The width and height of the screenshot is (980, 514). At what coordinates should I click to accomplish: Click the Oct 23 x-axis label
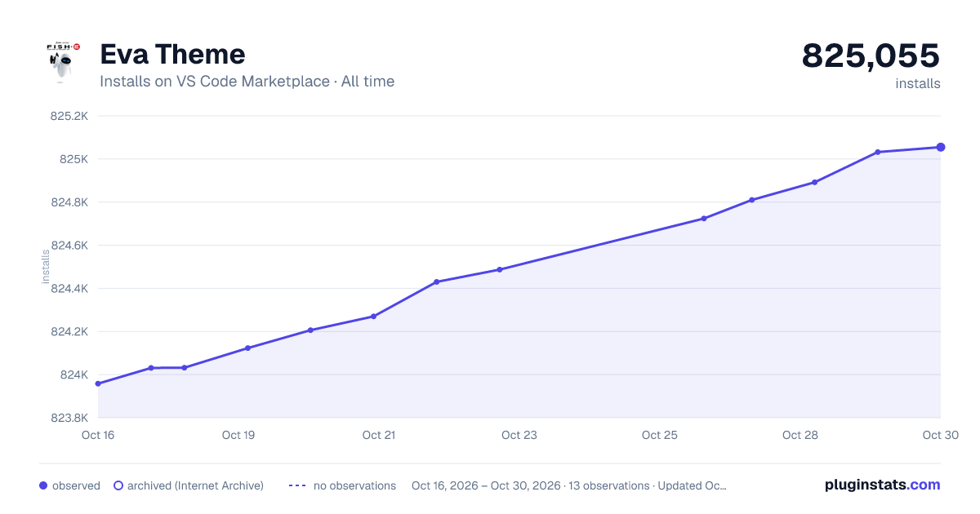pyautogui.click(x=519, y=435)
